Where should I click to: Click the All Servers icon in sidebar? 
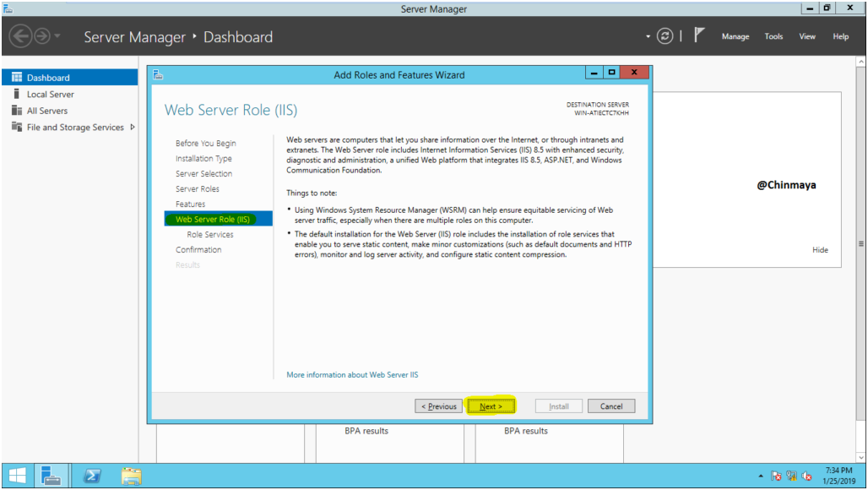[x=17, y=110]
